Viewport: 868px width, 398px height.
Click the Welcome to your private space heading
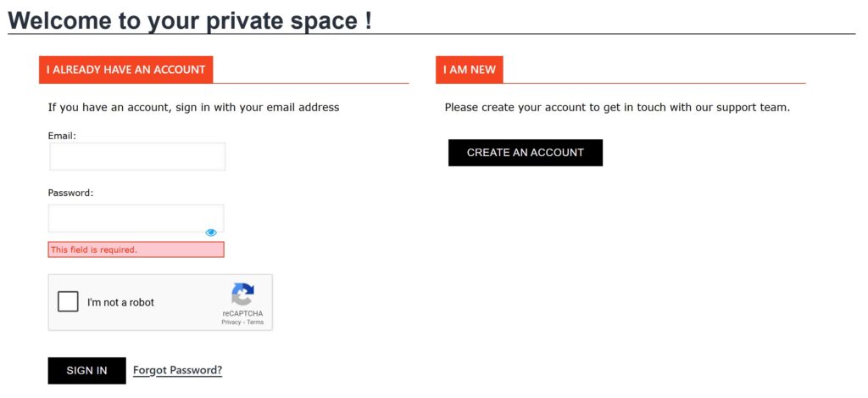pos(190,20)
